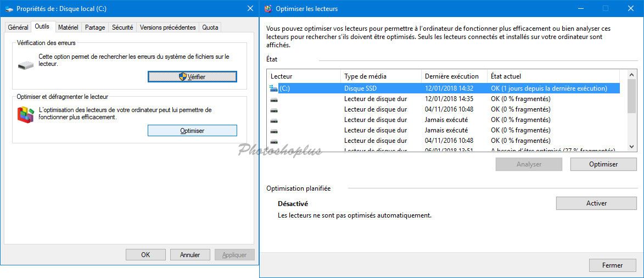This screenshot has height=278, width=644.
Task: Sort list by Type de média column
Action: 365,76
